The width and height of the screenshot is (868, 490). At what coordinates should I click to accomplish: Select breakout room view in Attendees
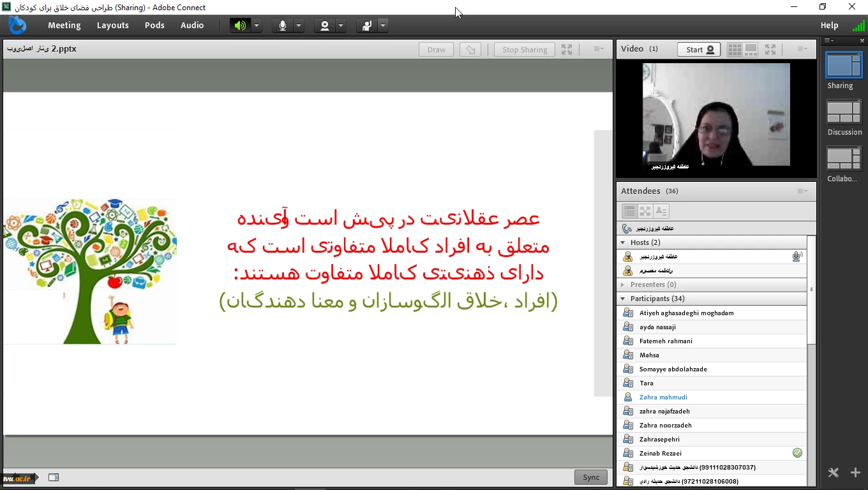point(645,211)
